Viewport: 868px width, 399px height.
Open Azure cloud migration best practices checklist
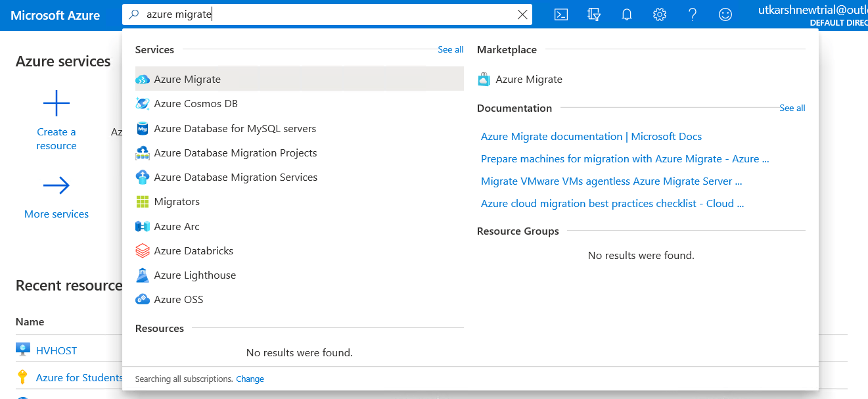612,203
